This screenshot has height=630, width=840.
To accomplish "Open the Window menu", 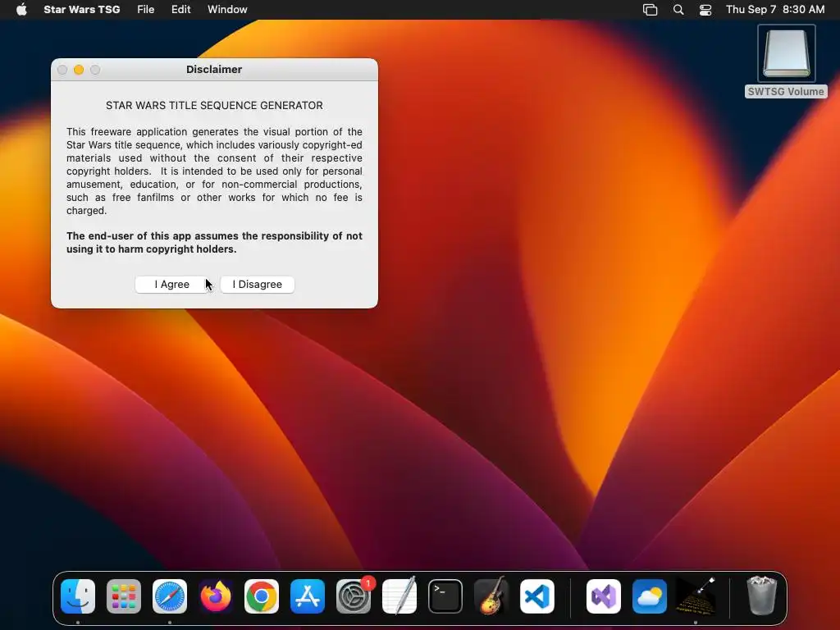I will (227, 10).
